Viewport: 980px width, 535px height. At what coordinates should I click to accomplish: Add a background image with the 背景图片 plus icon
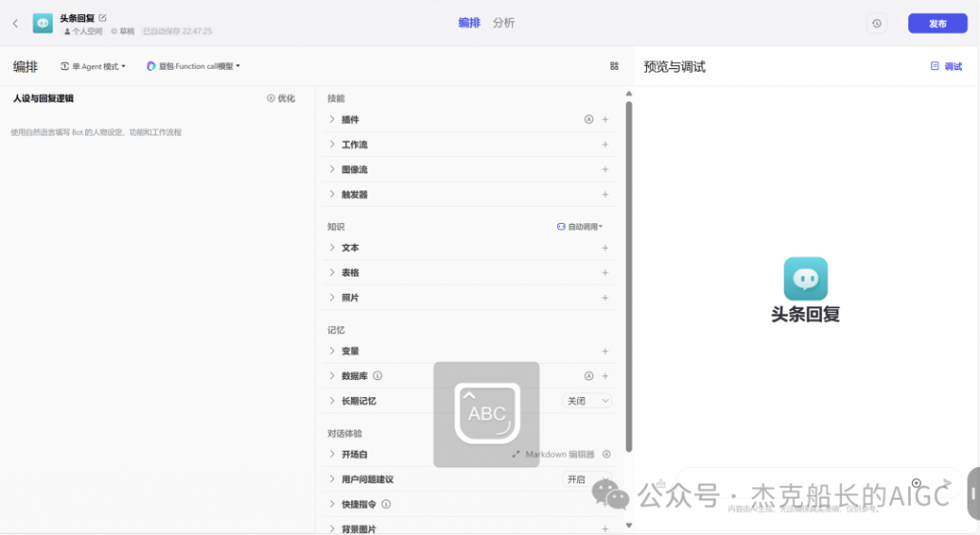tap(605, 528)
